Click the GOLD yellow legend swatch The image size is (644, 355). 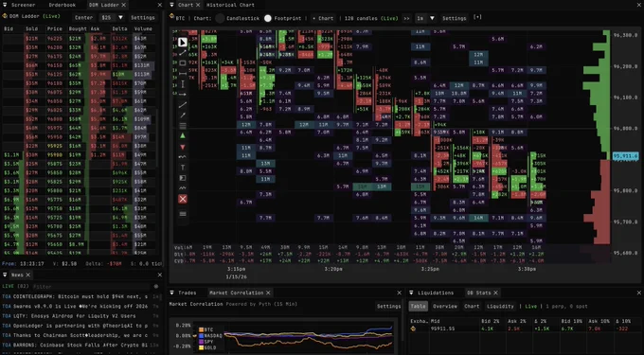coord(201,347)
